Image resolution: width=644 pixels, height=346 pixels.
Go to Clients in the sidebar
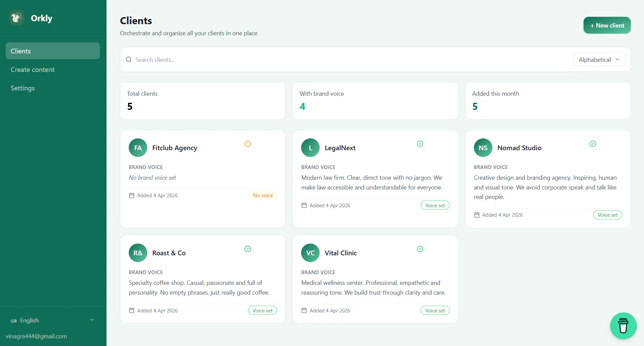point(53,51)
